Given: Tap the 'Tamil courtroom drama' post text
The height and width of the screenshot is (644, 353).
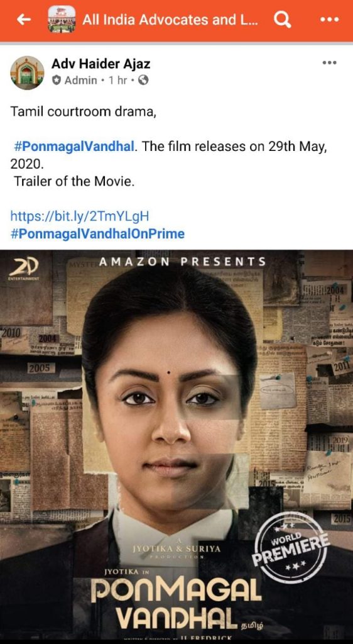Looking at the screenshot, I should pos(84,112).
